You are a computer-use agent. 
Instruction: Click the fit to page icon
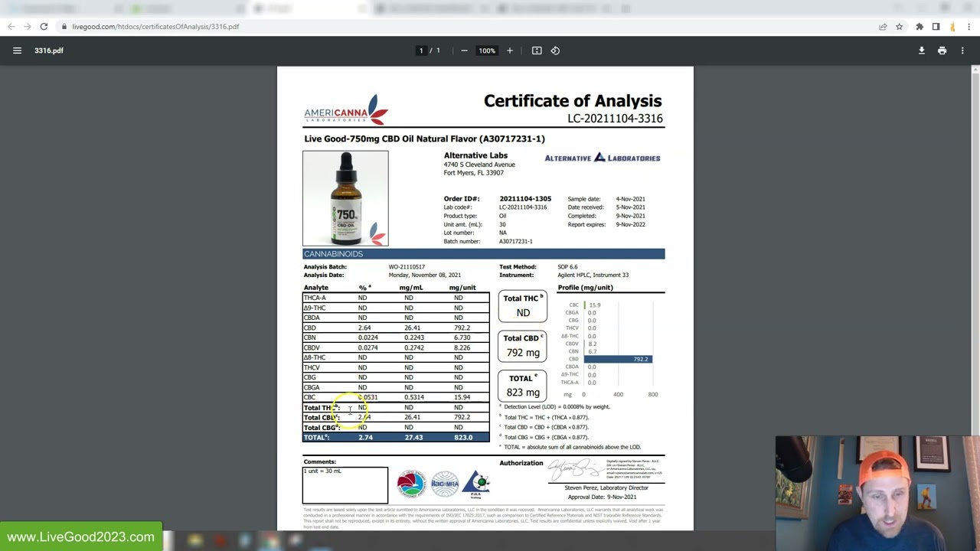click(537, 51)
